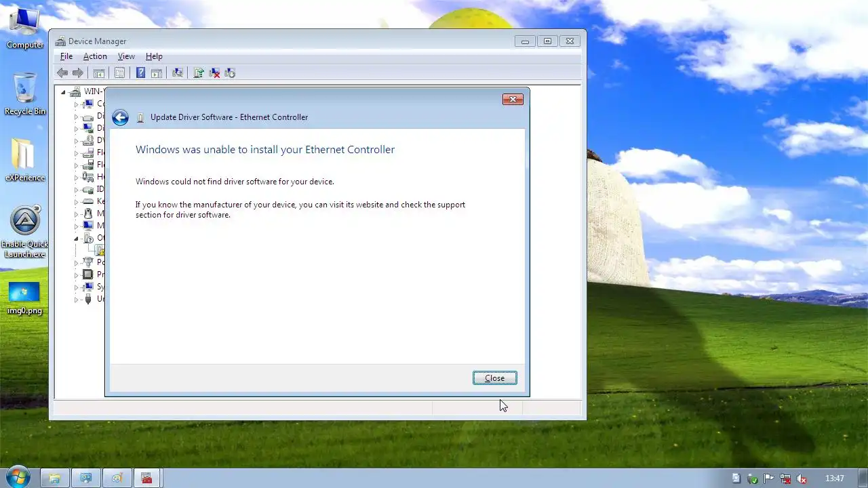The height and width of the screenshot is (488, 868).
Task: Click the eXPerience folder on desktop
Action: pos(25,160)
